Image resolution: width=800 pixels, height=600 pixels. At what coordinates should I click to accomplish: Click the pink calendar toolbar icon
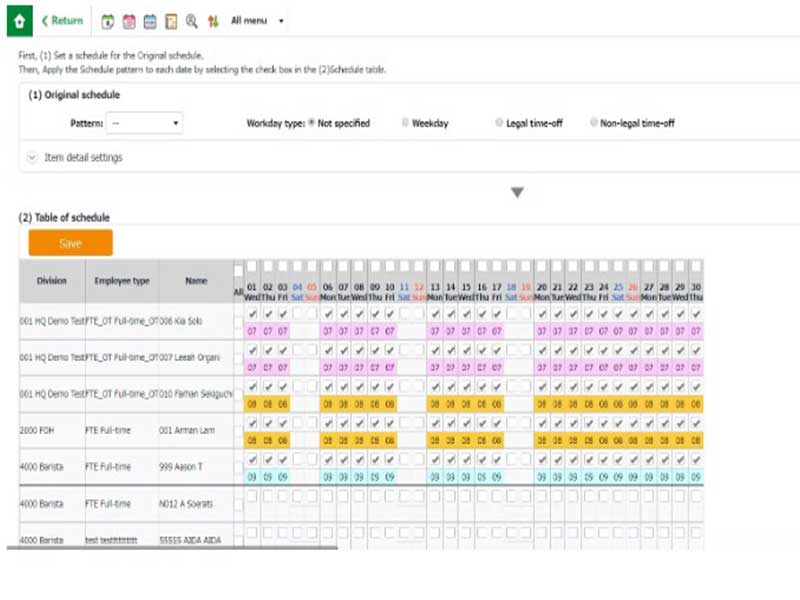tap(129, 21)
